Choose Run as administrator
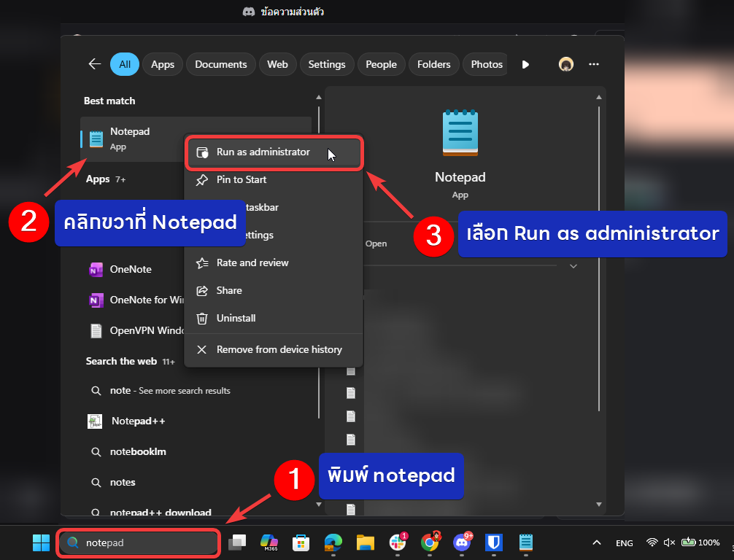Screen dimensions: 734x560 (274, 152)
